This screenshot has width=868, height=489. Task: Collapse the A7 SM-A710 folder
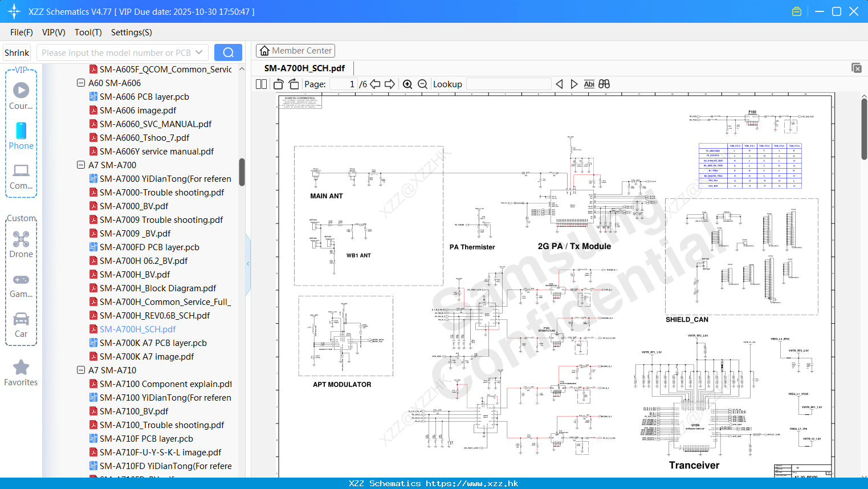click(x=81, y=370)
